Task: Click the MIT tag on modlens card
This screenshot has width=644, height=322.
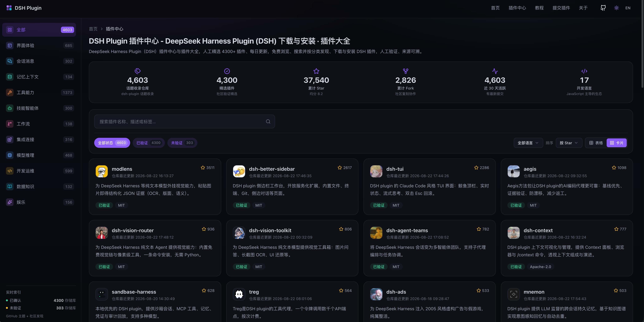Action: pos(121,205)
